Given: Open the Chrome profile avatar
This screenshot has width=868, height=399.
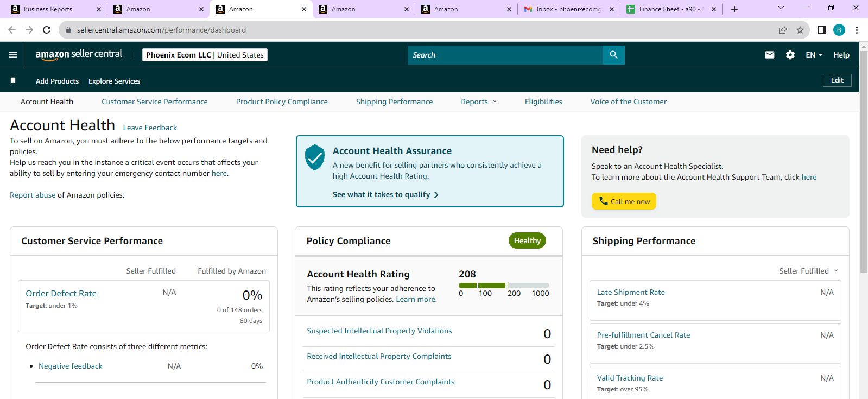Looking at the screenshot, I should click(839, 30).
